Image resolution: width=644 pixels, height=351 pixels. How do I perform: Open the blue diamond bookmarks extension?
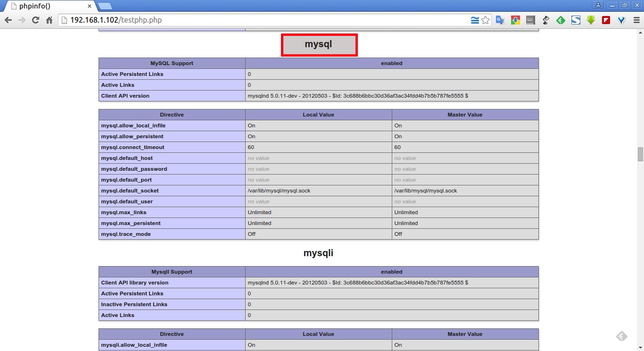pyautogui.click(x=621, y=20)
